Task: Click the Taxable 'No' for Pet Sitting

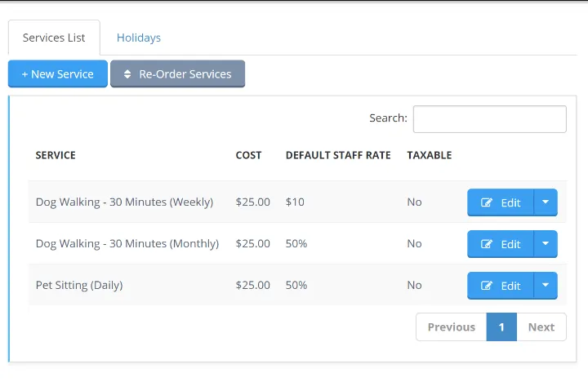Action: [414, 285]
